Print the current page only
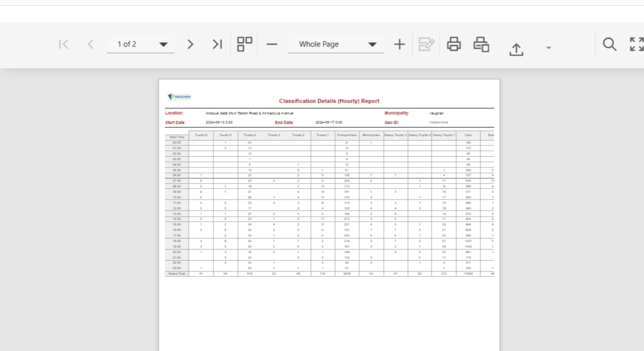644x351 pixels. point(481,44)
